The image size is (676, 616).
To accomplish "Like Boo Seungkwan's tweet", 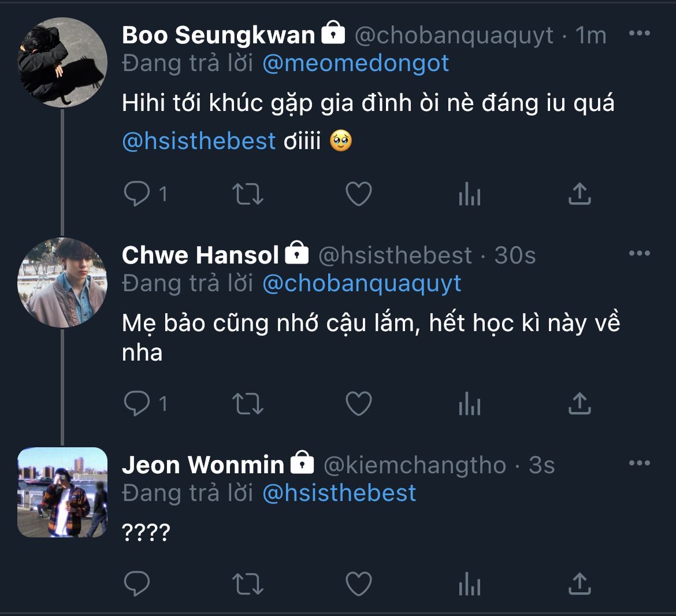I will 358,194.
